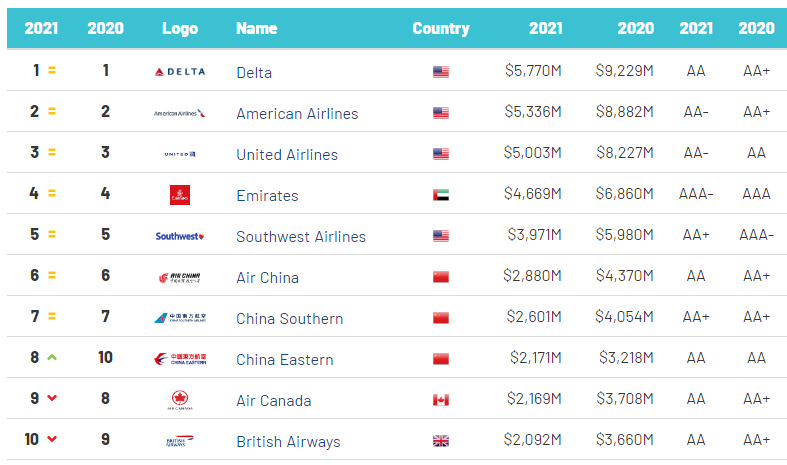The image size is (787, 465).
Task: Click the Southwest logo
Action: click(x=180, y=237)
